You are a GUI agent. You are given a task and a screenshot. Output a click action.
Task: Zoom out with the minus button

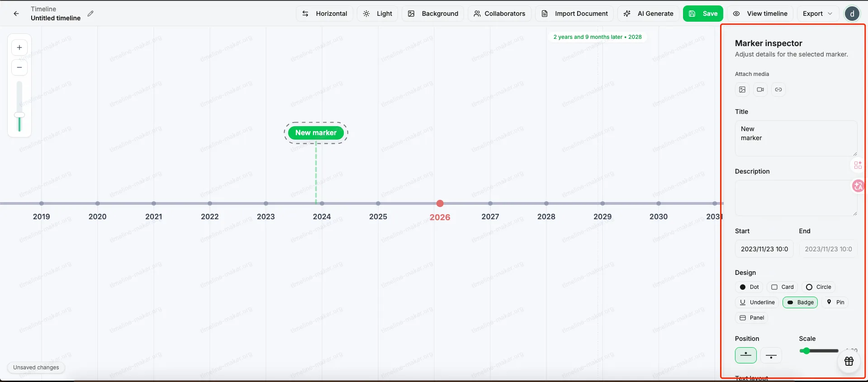coord(19,67)
